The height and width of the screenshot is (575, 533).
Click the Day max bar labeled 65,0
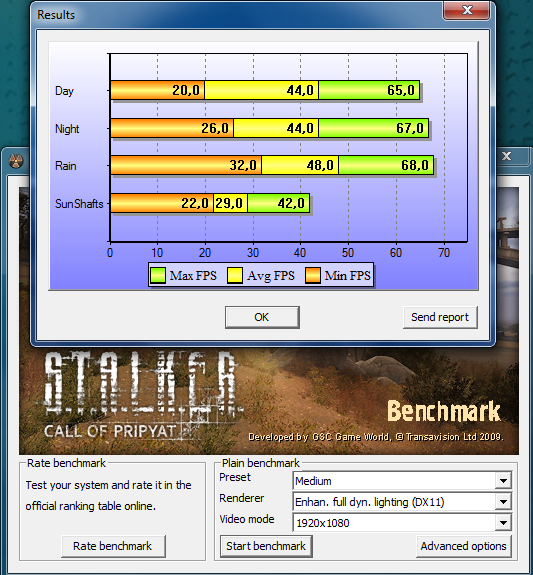[369, 90]
